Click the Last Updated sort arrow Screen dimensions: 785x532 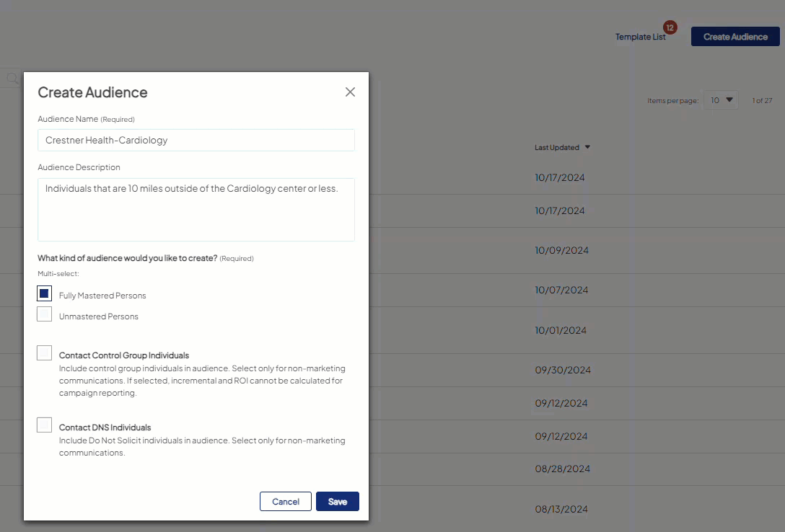pyautogui.click(x=587, y=148)
